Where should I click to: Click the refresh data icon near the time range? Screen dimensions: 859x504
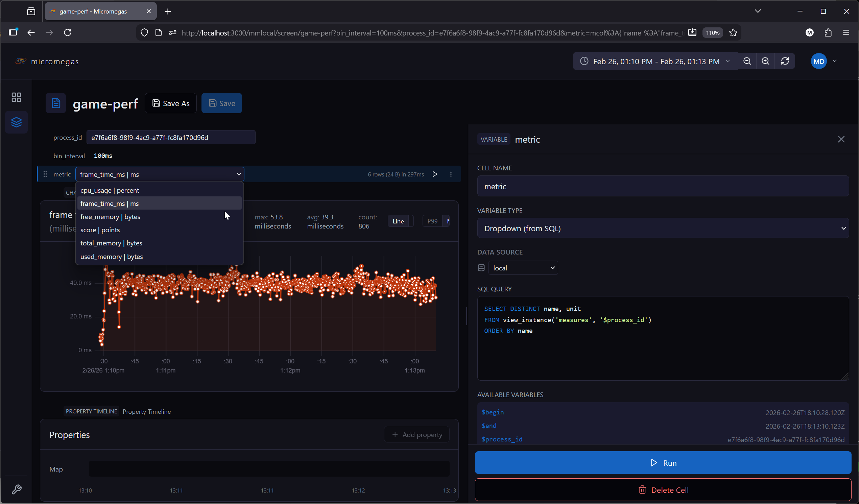785,61
